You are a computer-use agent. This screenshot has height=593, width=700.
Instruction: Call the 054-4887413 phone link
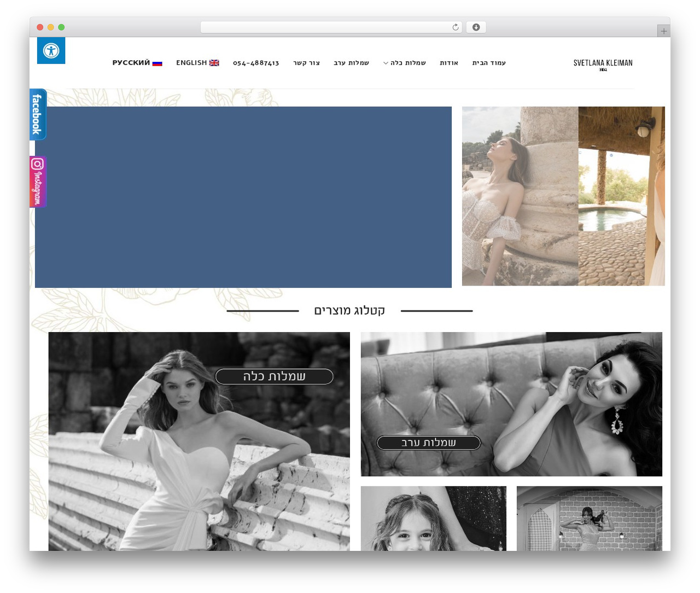click(x=256, y=63)
